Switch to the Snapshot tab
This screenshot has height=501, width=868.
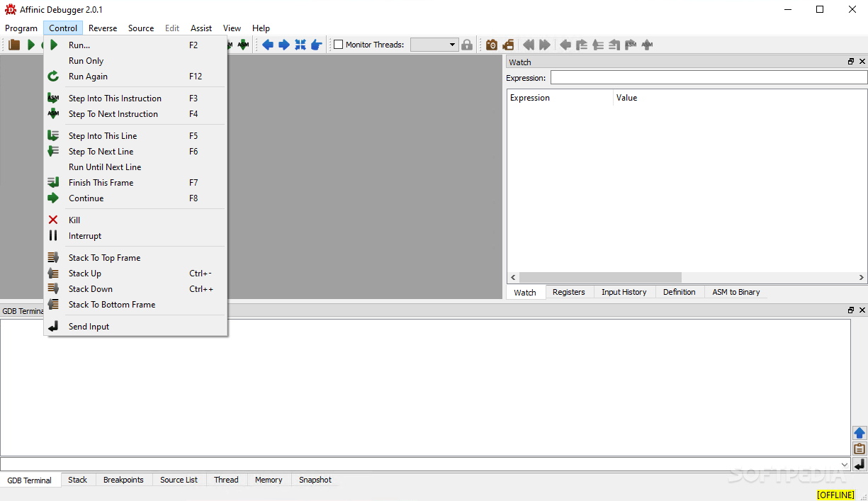315,480
